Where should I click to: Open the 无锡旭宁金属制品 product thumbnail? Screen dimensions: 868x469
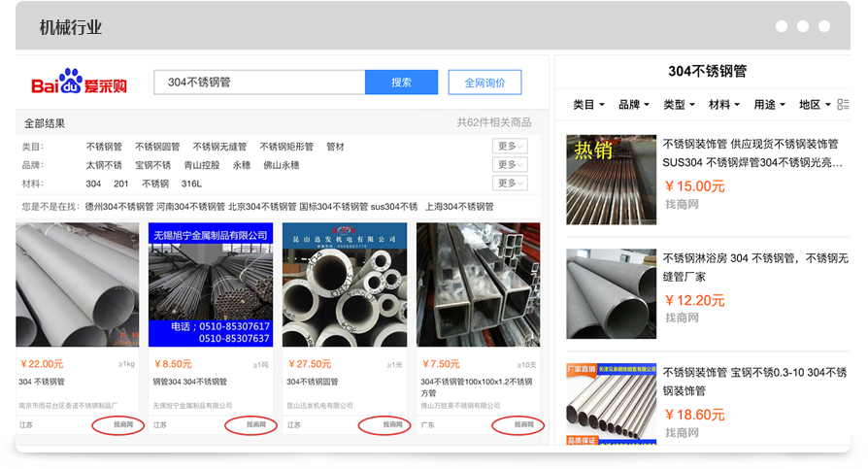pos(211,285)
